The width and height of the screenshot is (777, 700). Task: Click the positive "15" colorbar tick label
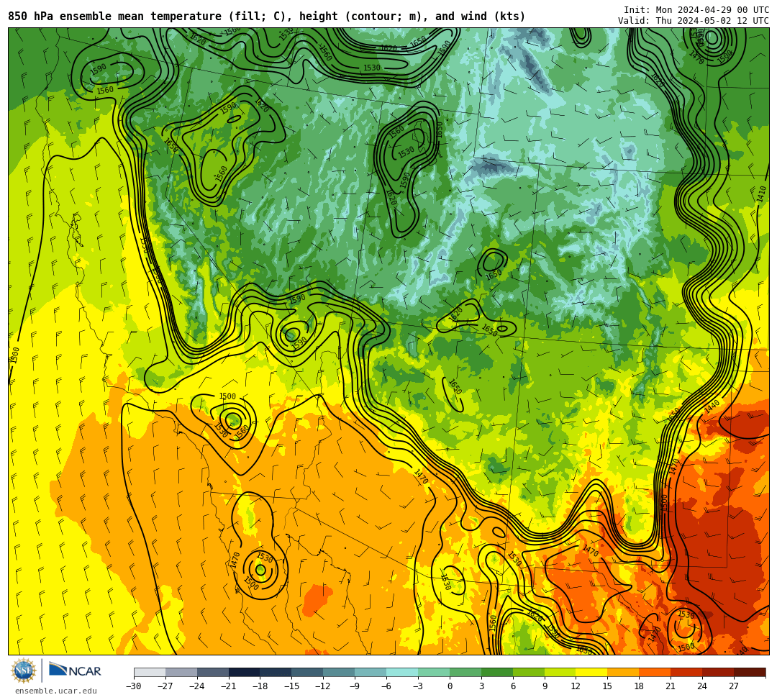tap(607, 686)
